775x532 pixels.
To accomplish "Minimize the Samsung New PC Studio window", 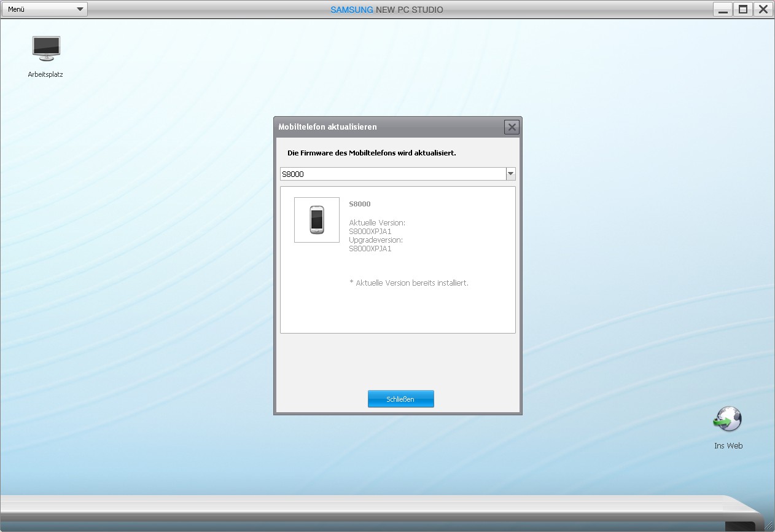I will 723,9.
